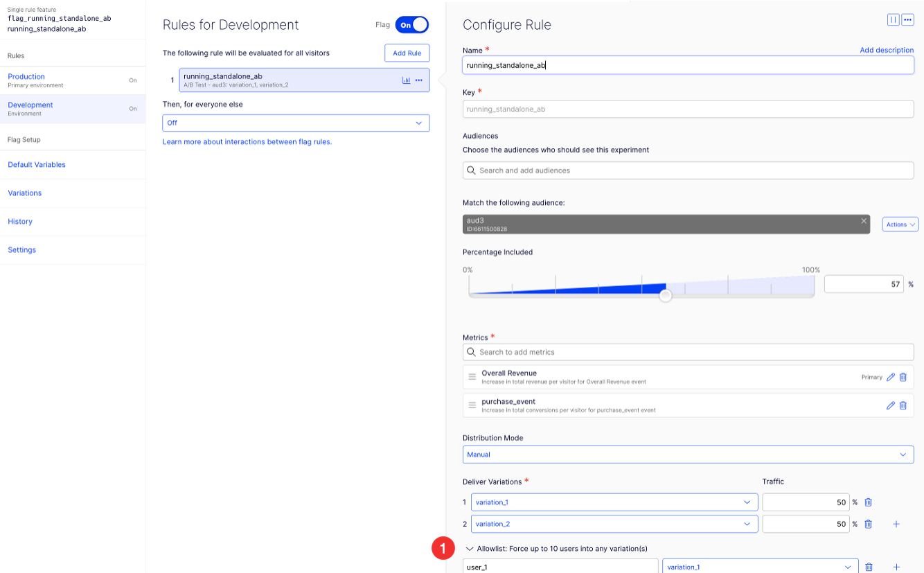Toggle the Flag switch off
This screenshot has width=924, height=573.
click(412, 25)
